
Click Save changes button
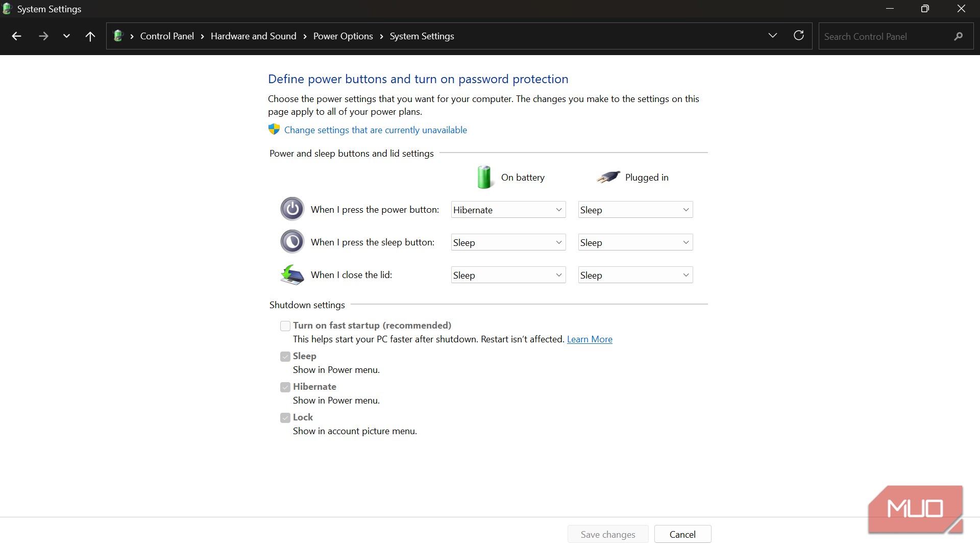pos(608,534)
